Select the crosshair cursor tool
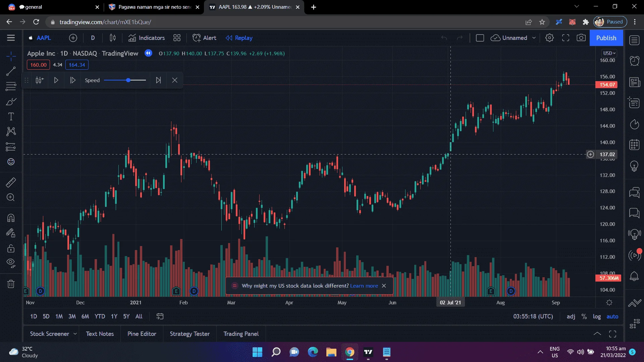The image size is (644, 362). click(x=11, y=56)
